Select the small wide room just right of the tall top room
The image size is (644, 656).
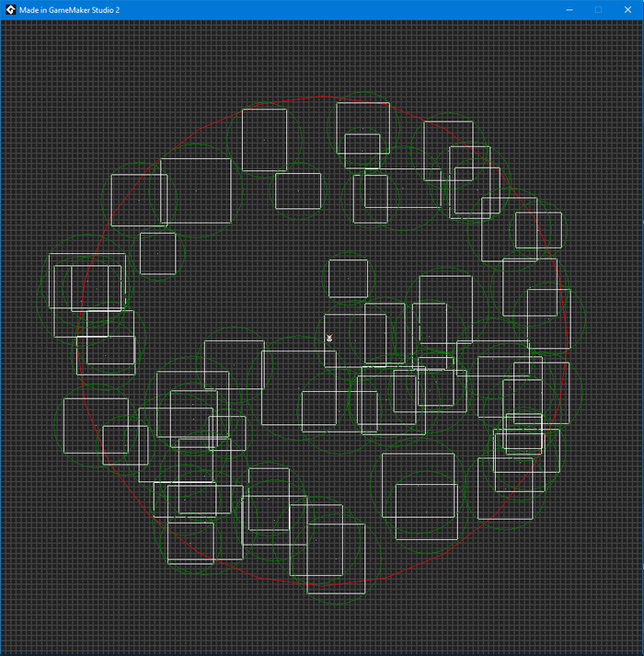[298, 190]
